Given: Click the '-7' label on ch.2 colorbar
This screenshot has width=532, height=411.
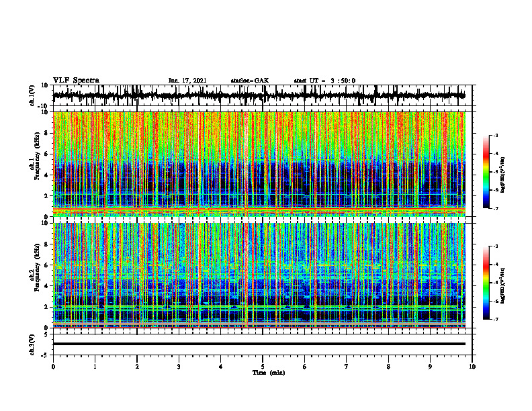Looking at the screenshot, I should [x=496, y=319].
